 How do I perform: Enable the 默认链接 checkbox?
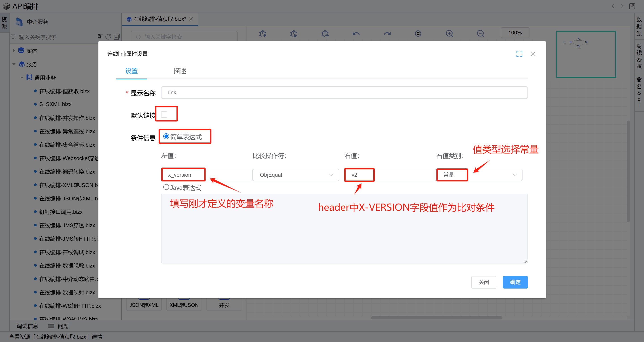tap(164, 115)
